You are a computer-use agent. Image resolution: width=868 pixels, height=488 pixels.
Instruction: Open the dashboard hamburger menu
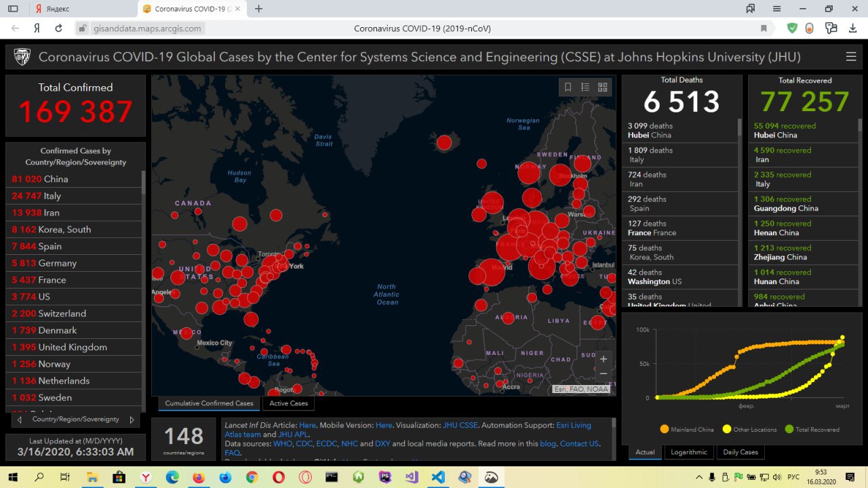[x=850, y=57]
